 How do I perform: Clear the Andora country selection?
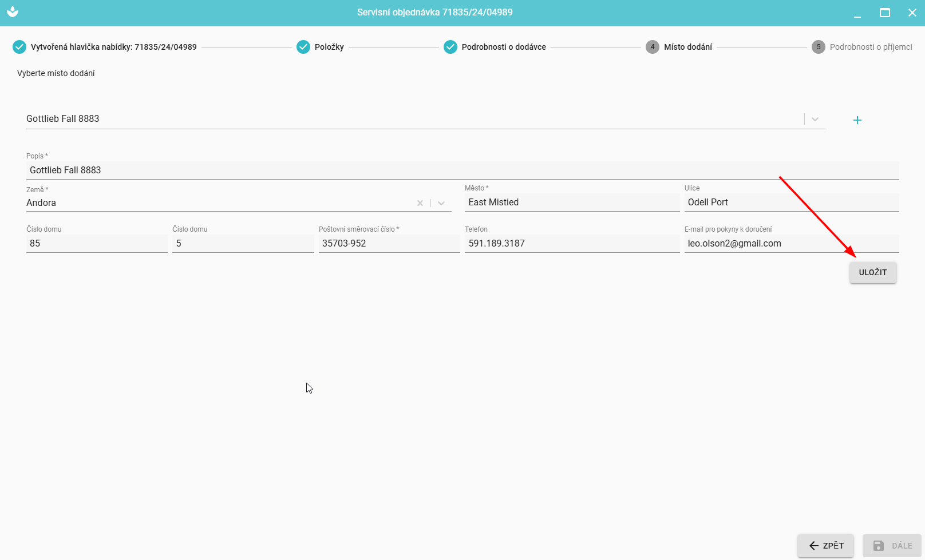tap(420, 203)
